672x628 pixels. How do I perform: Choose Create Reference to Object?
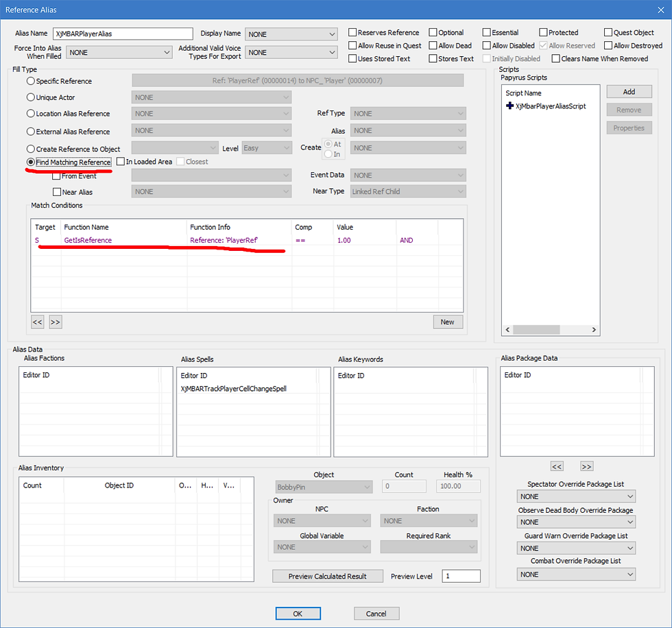click(x=30, y=149)
